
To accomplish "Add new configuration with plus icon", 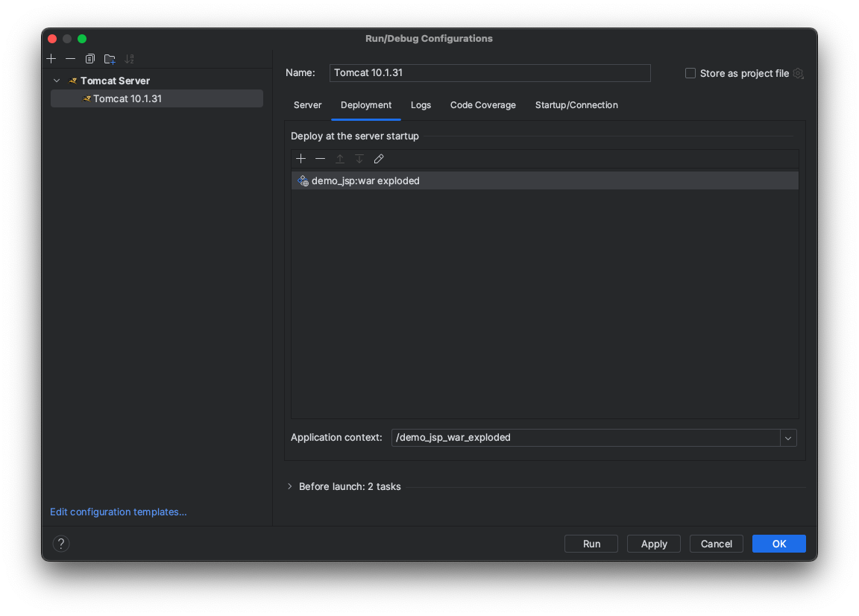I will (x=51, y=59).
